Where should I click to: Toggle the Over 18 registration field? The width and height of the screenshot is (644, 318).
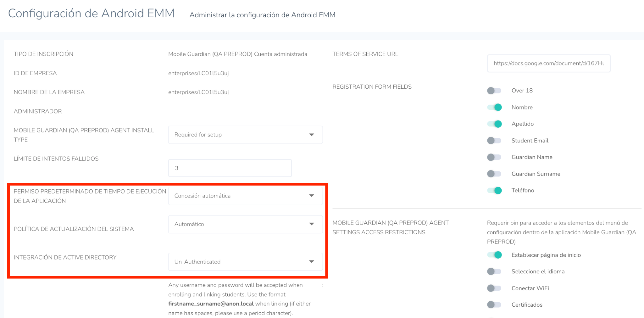tap(494, 91)
